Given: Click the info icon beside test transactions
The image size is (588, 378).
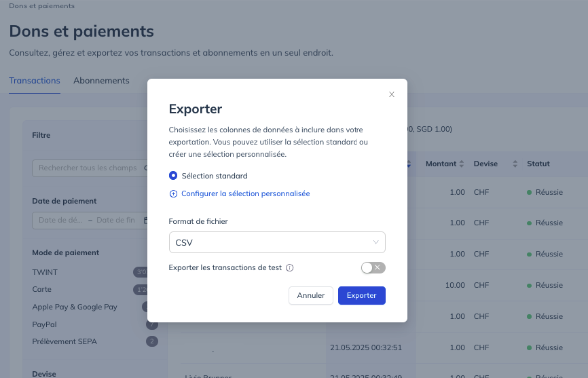Looking at the screenshot, I should [289, 268].
